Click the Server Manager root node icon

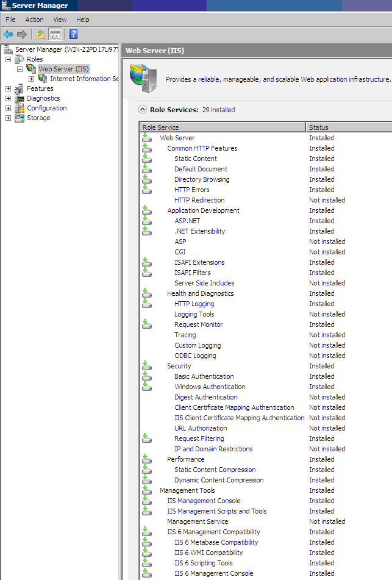point(8,49)
